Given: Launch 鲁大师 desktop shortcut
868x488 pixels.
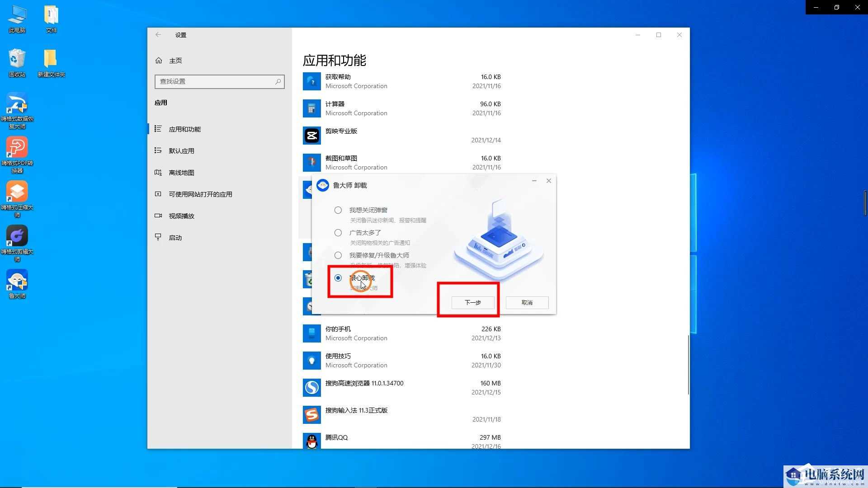Looking at the screenshot, I should click(17, 284).
